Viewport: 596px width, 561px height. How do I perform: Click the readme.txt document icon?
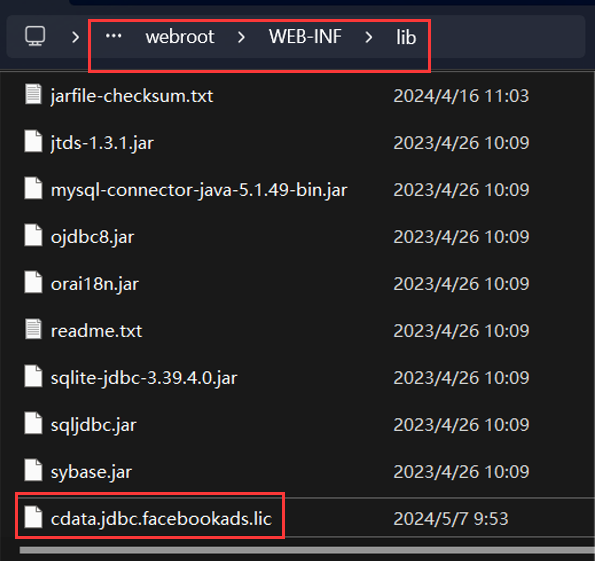(x=33, y=329)
